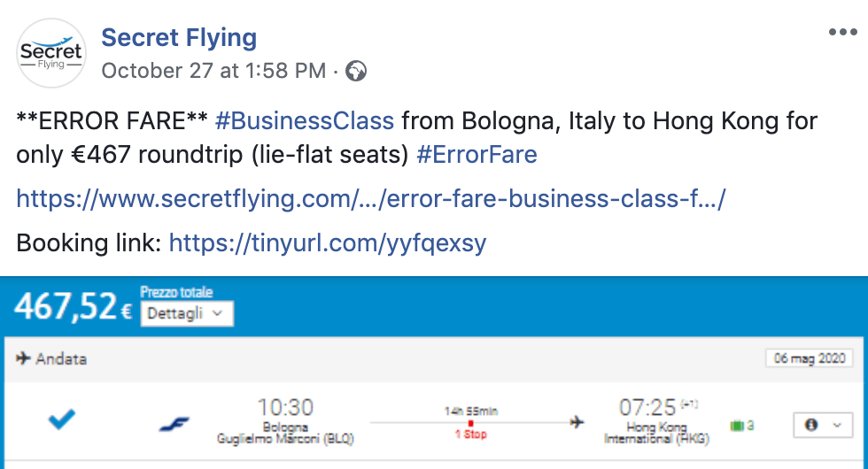Click the 06 mag 2020 date field
The width and height of the screenshot is (868, 469).
(810, 358)
